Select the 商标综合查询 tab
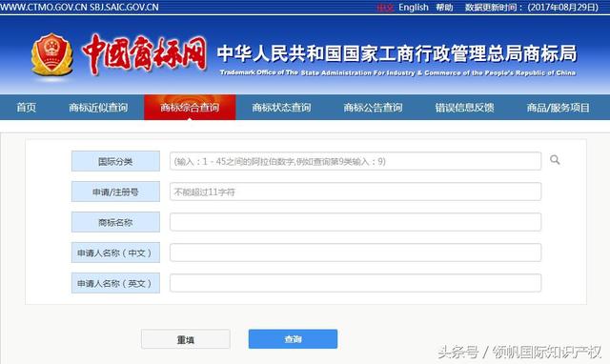Viewport: 610px width, 364px height. coord(190,108)
